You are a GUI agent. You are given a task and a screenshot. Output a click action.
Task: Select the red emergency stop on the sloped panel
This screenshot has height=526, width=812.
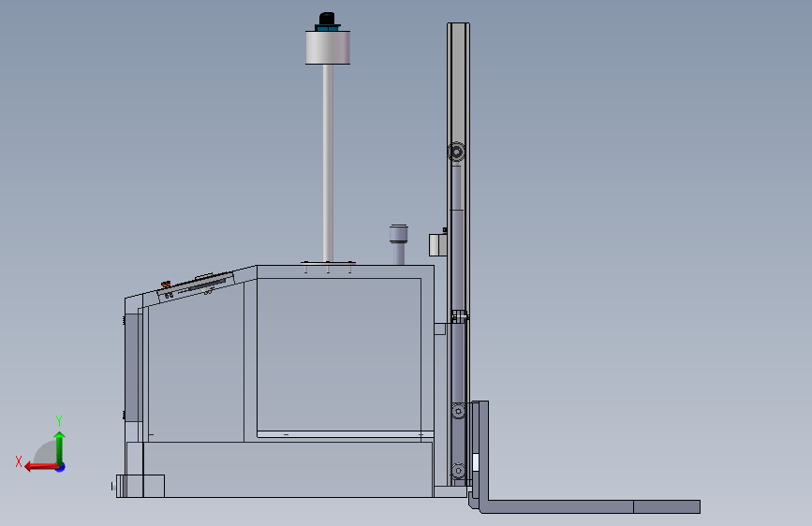pyautogui.click(x=166, y=284)
